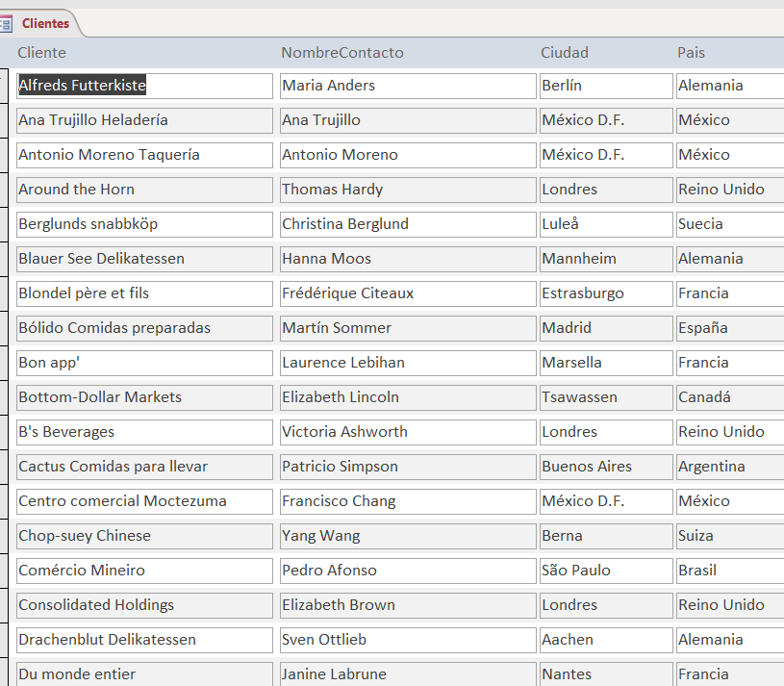Click the Mannheim city field
This screenshot has height=686, width=784.
pyautogui.click(x=605, y=259)
